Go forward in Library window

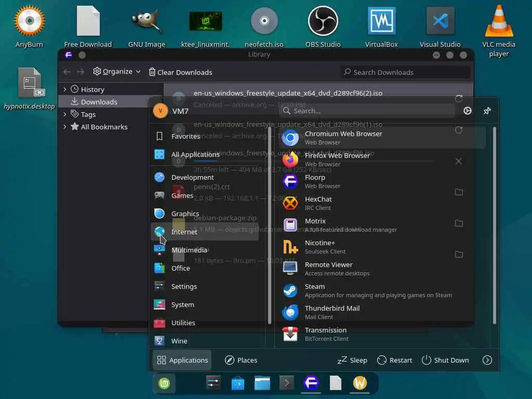81,72
